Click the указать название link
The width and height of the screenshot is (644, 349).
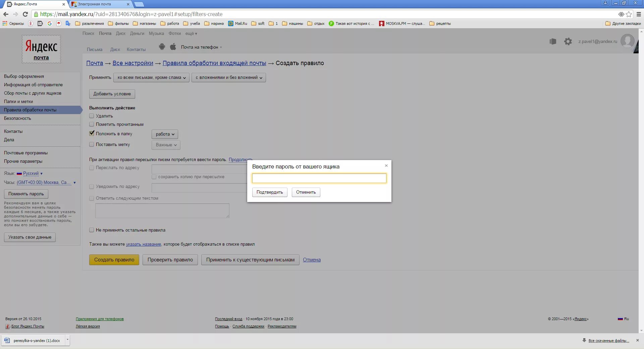click(144, 244)
